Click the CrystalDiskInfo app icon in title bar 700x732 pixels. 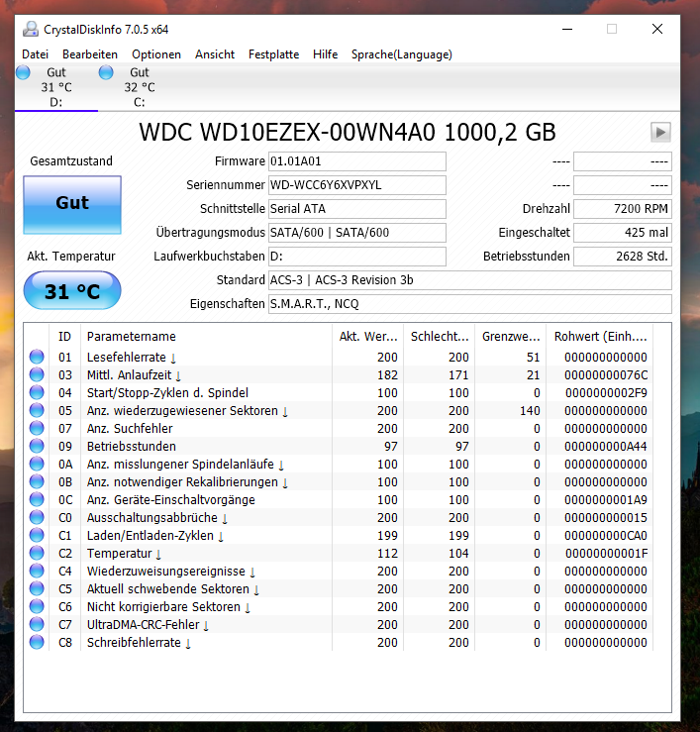31,29
